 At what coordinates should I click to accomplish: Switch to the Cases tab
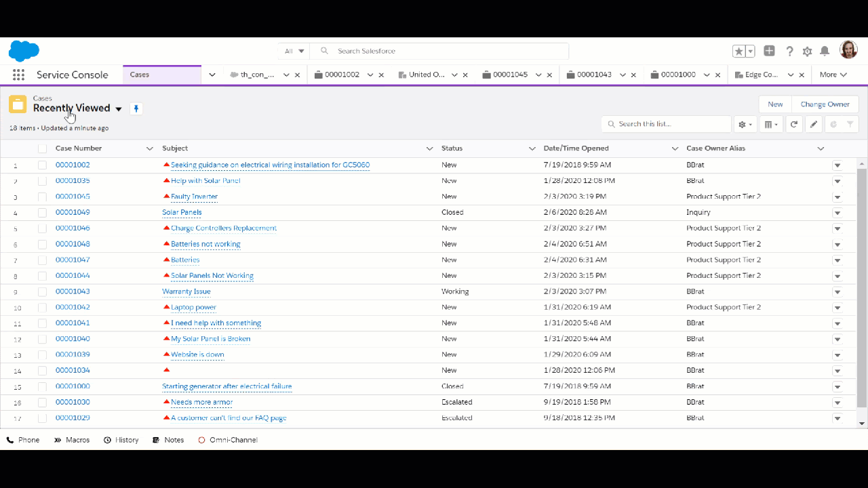coord(139,75)
